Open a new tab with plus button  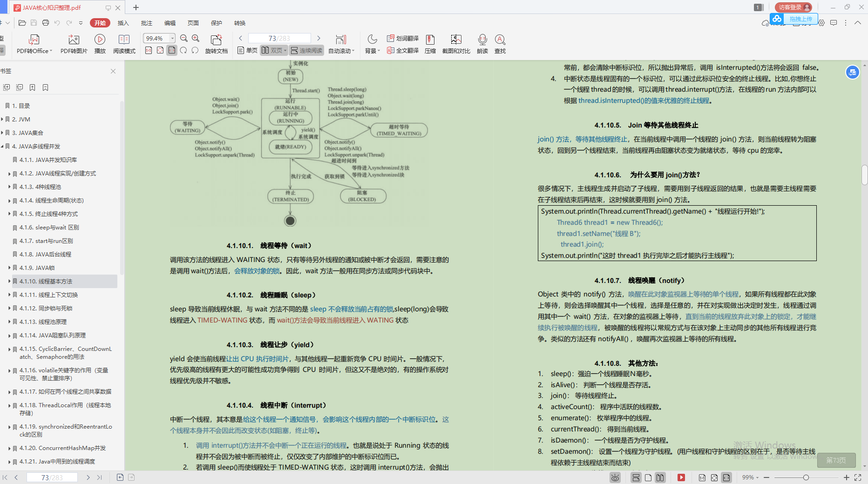point(136,7)
